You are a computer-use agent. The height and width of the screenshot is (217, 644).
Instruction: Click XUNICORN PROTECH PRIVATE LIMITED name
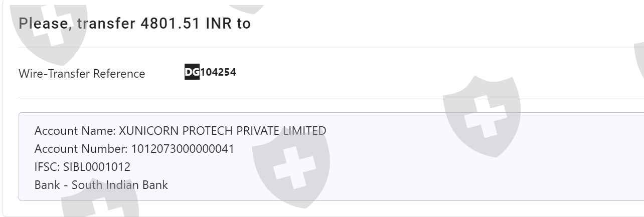(x=222, y=131)
